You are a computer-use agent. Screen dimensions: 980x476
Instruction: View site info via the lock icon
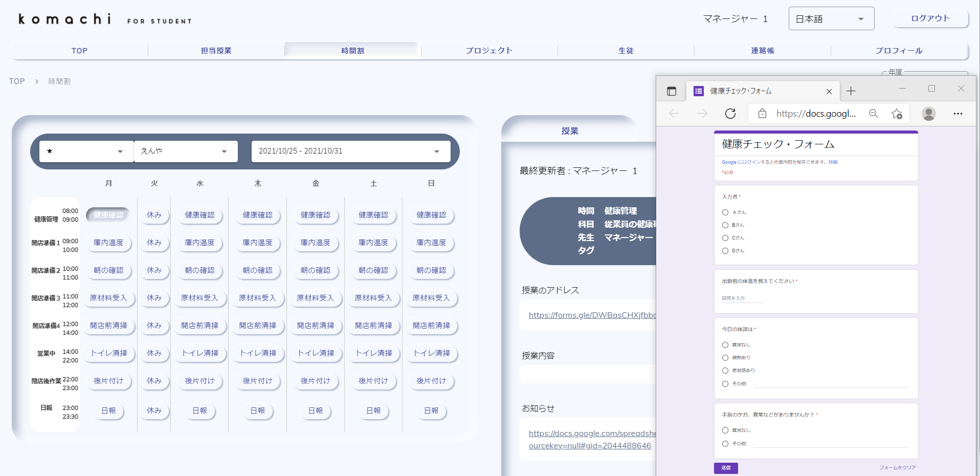point(762,114)
